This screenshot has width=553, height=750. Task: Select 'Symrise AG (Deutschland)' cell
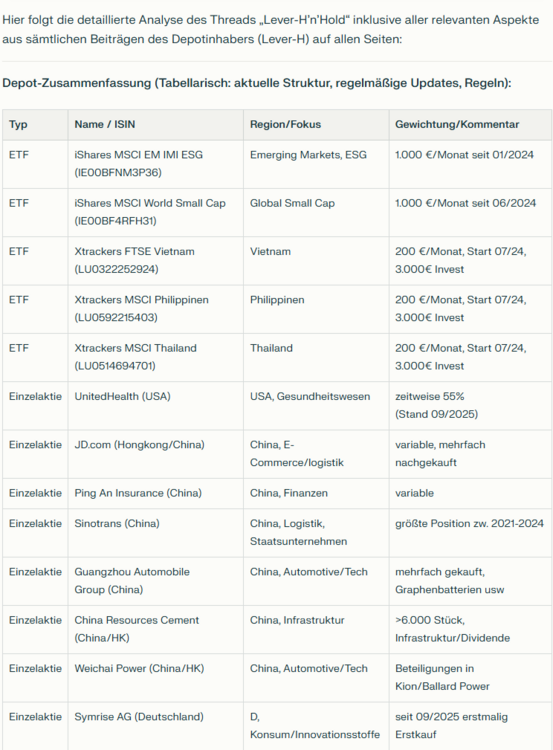click(155, 726)
